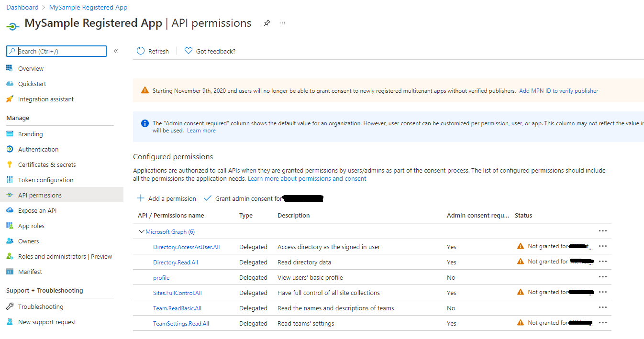The height and width of the screenshot is (339, 644).
Task: Click the Overview grid icon
Action: [x=10, y=68]
